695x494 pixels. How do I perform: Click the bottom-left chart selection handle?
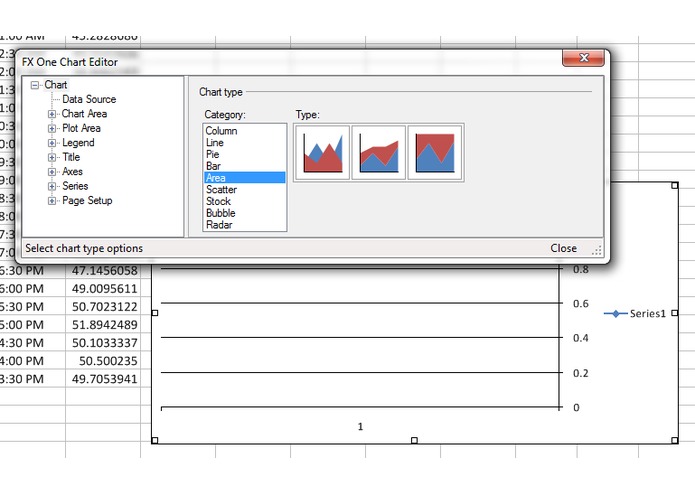pyautogui.click(x=155, y=440)
